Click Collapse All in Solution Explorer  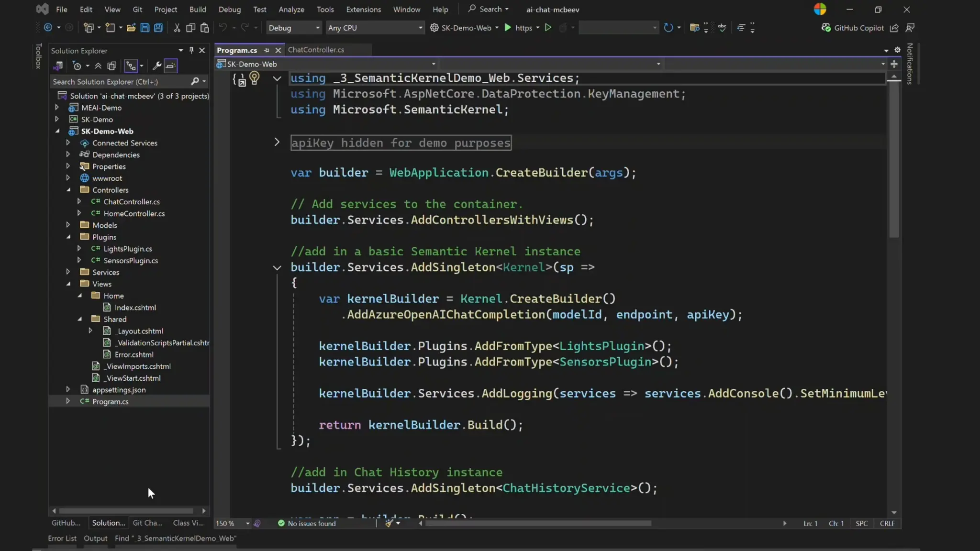[98, 66]
